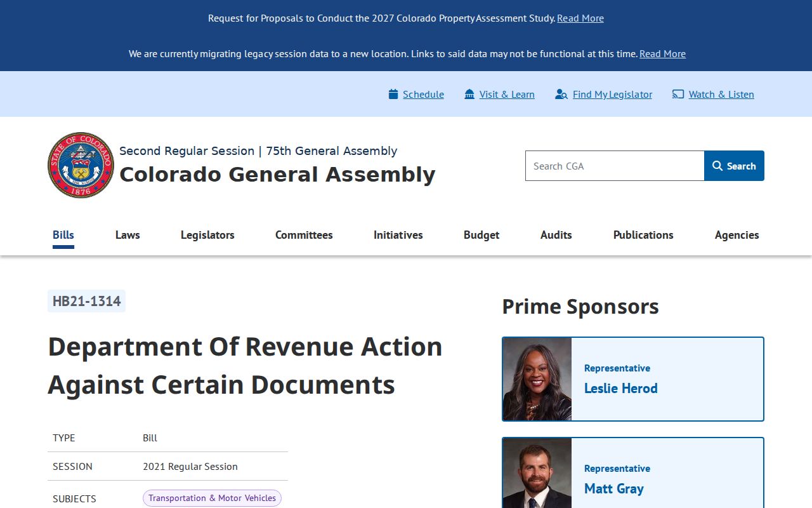Click the Colorado General Assembly title
Viewport: 812px width, 508px height.
tap(277, 174)
